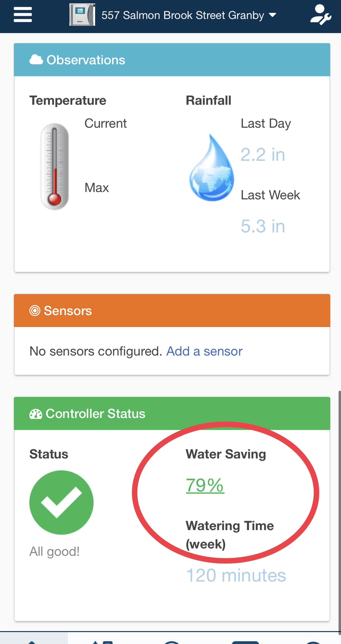Open the 79% water saving link
This screenshot has width=341, height=644.
click(x=205, y=485)
